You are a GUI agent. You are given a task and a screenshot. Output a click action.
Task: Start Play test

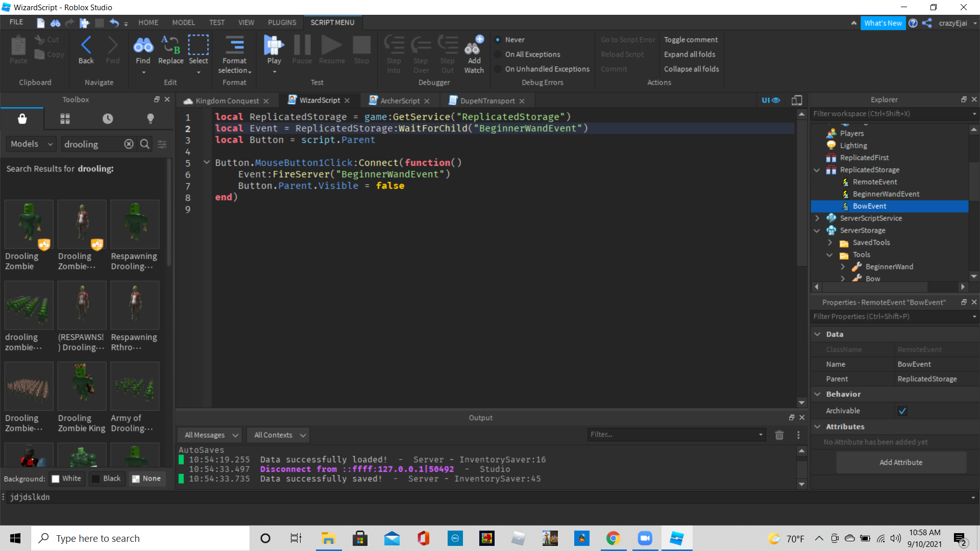click(274, 49)
